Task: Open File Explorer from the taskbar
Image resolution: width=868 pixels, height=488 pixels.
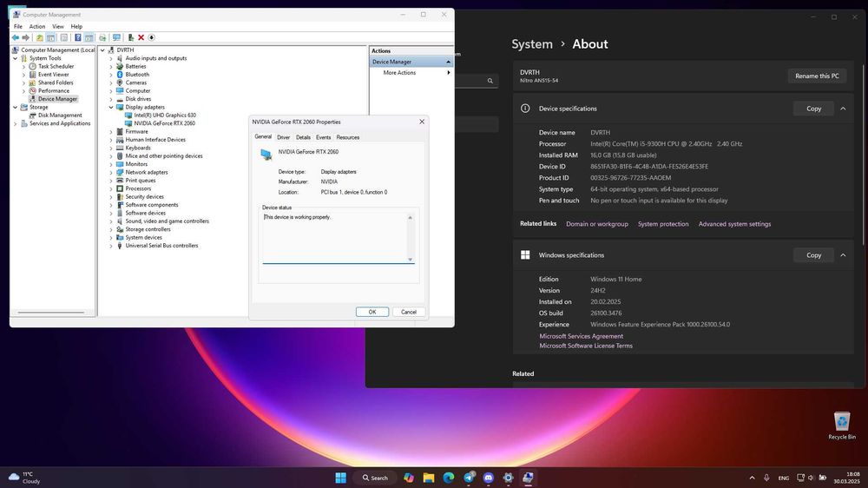Action: tap(429, 478)
